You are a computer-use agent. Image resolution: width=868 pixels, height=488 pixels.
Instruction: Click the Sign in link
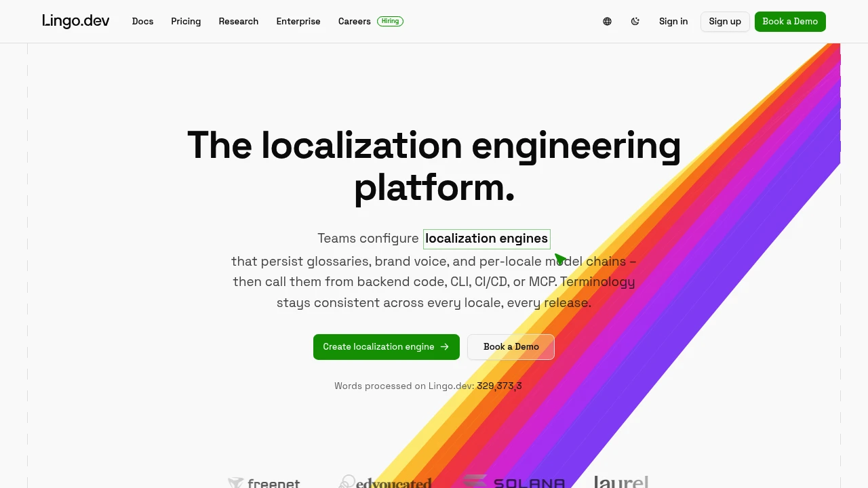click(673, 22)
